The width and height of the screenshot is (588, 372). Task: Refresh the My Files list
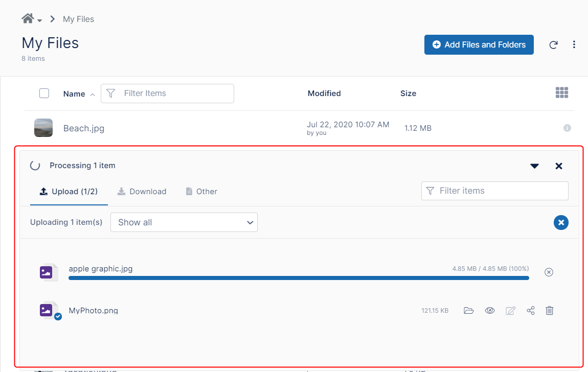(553, 45)
